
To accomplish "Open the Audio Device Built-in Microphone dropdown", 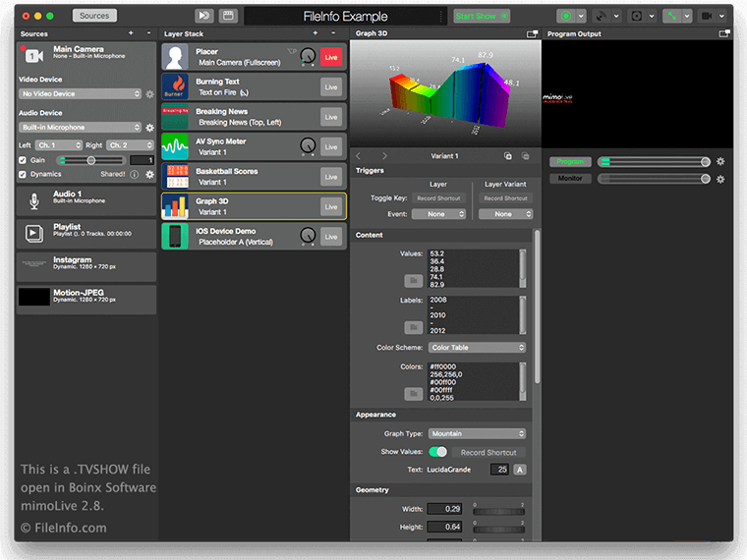I will (81, 127).
